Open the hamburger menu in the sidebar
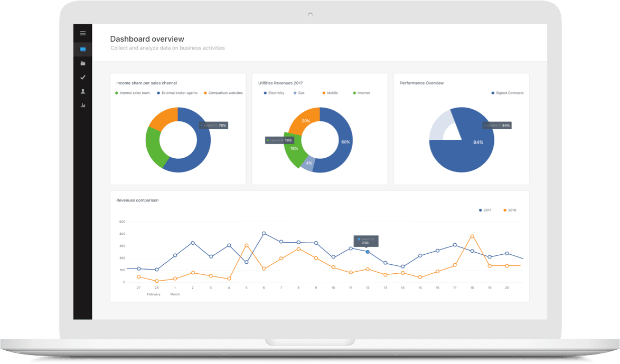Screen dimensions: 620x364 coord(82,33)
